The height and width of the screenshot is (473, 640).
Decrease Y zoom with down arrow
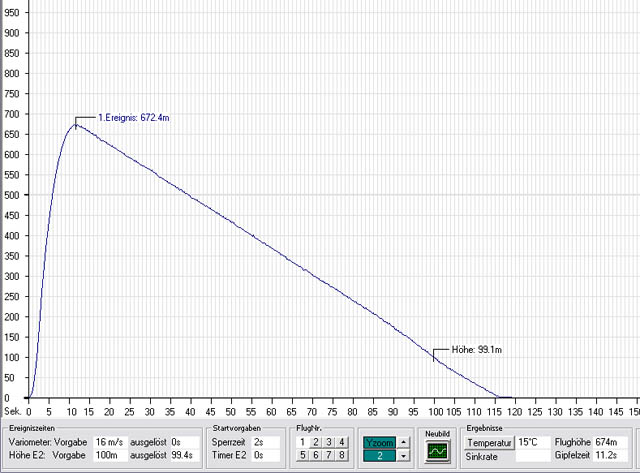click(403, 456)
